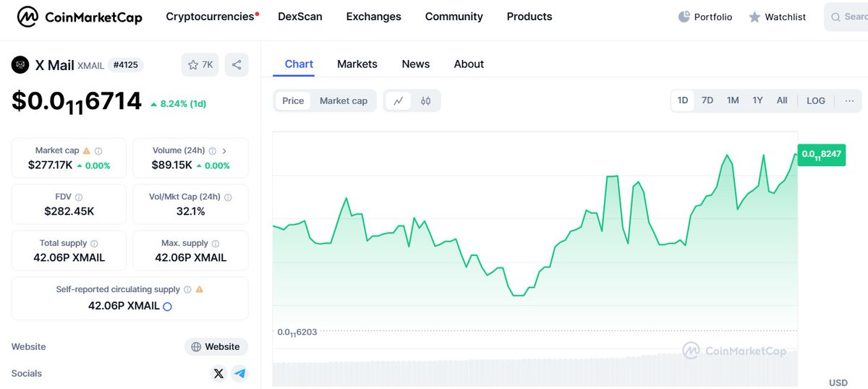868x389 pixels.
Task: Click the USD currency label on chart
Action: coord(838,382)
